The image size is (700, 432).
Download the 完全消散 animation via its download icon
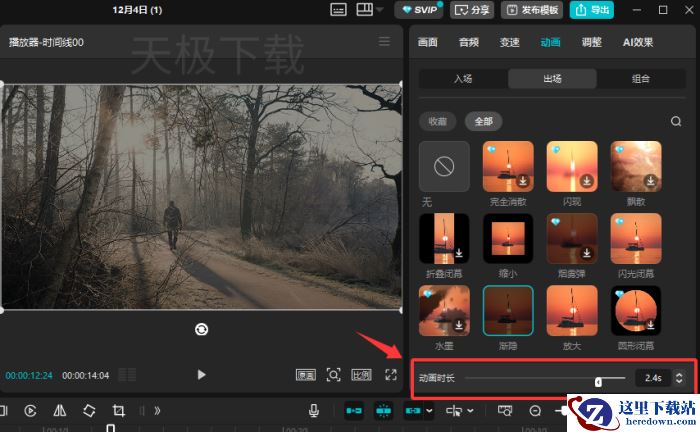tap(523, 181)
